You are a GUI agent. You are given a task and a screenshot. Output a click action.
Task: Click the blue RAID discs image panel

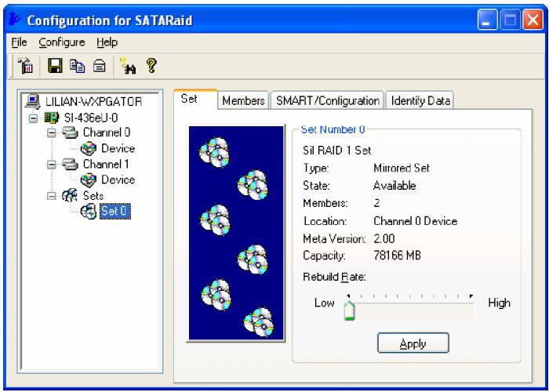(236, 233)
